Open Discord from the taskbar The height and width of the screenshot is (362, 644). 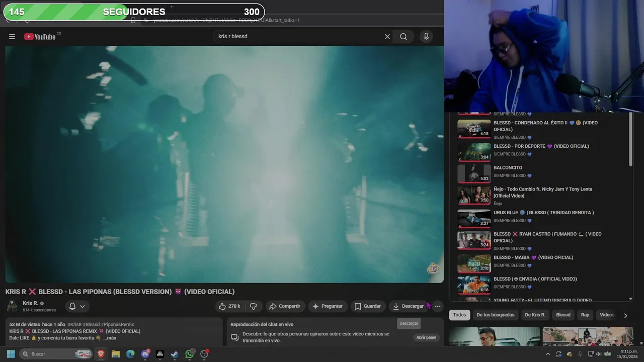[x=145, y=354]
